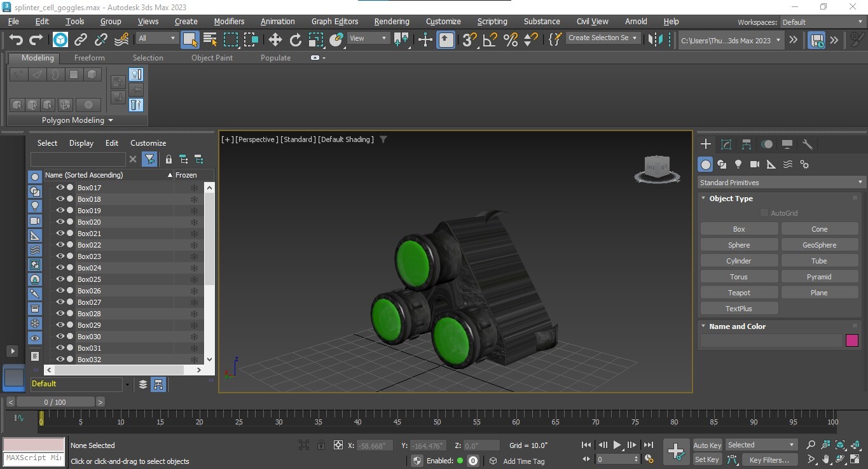Viewport: 868px width, 469px height.
Task: Open the object color swatch picker
Action: [x=851, y=340]
